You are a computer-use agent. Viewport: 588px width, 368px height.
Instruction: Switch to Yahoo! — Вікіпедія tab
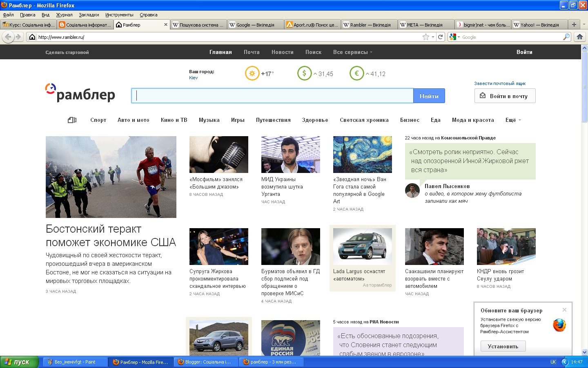pos(539,25)
